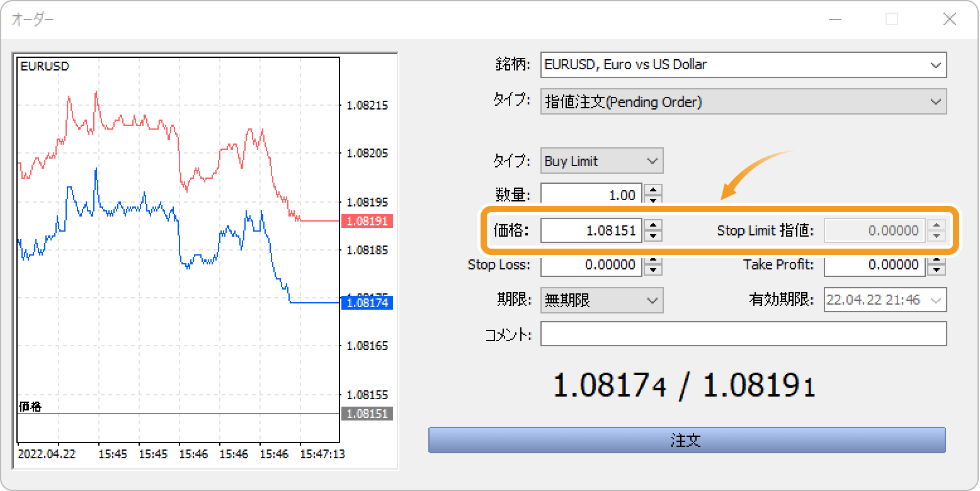This screenshot has width=980, height=491.
Task: Decrease the 価格 price value
Action: [653, 236]
